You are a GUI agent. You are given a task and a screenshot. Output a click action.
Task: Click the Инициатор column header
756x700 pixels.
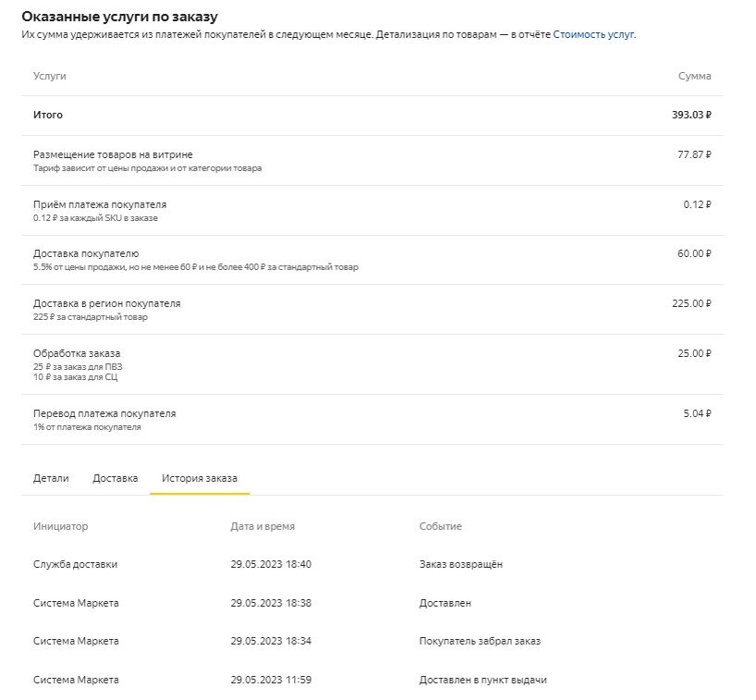point(61,526)
